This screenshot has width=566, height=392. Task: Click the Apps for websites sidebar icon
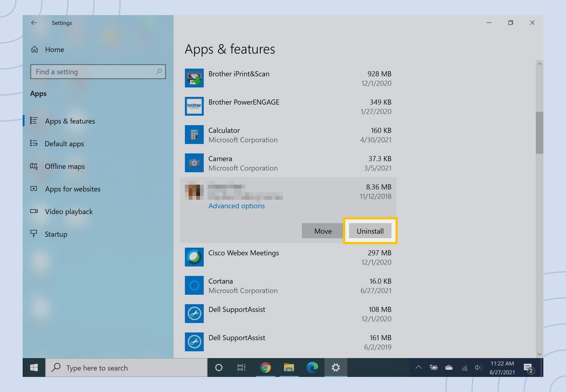pyautogui.click(x=34, y=188)
